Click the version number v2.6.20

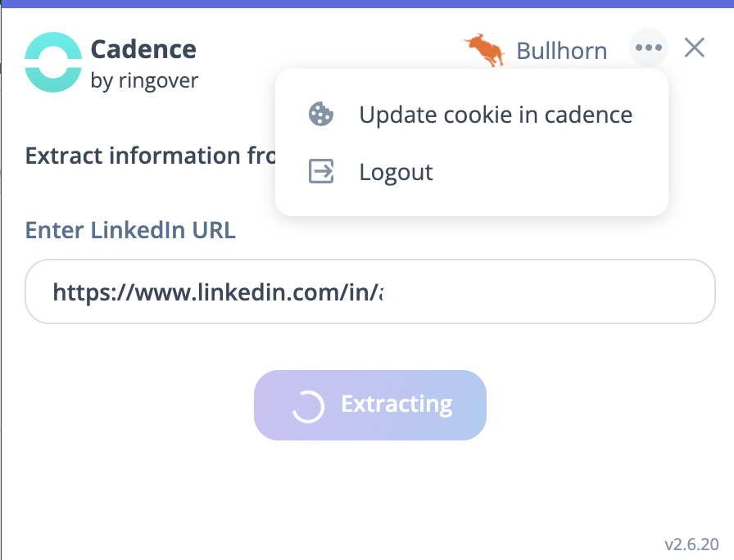[691, 544]
